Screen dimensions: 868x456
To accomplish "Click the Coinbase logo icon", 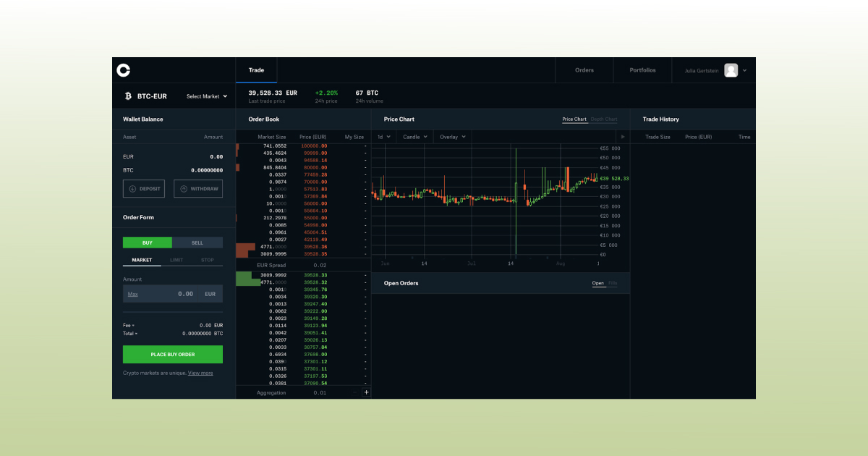I will click(124, 70).
